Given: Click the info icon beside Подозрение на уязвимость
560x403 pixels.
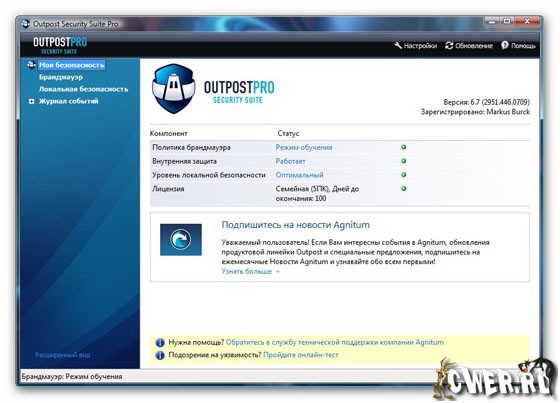Looking at the screenshot, I should pyautogui.click(x=160, y=355).
